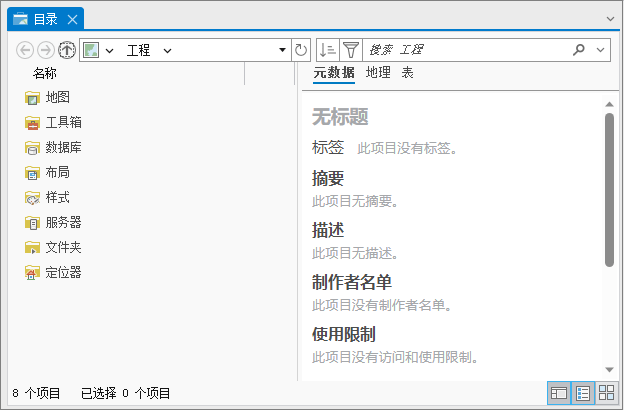Screen dimensions: 624x410
Task: Click the 工程 breadcrumb in path bar
Action: coord(138,50)
